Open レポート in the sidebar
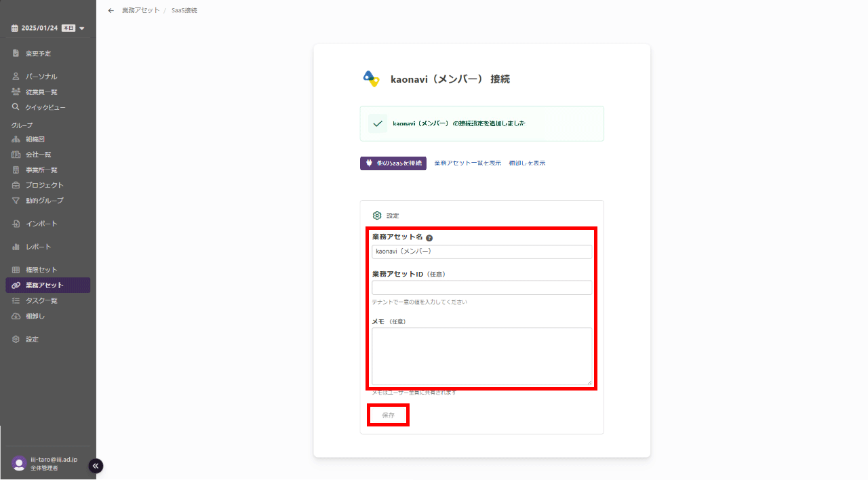The width and height of the screenshot is (868, 480). [x=38, y=247]
